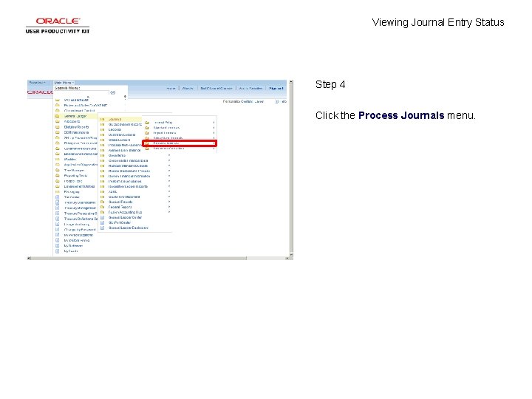The width and height of the screenshot is (532, 399).
Task: Open the Favorites dropdown
Action: (37, 83)
